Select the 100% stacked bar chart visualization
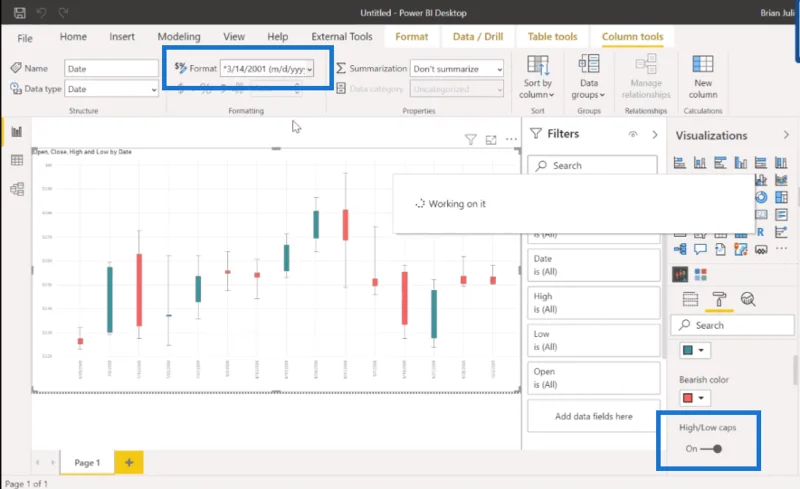 point(761,163)
